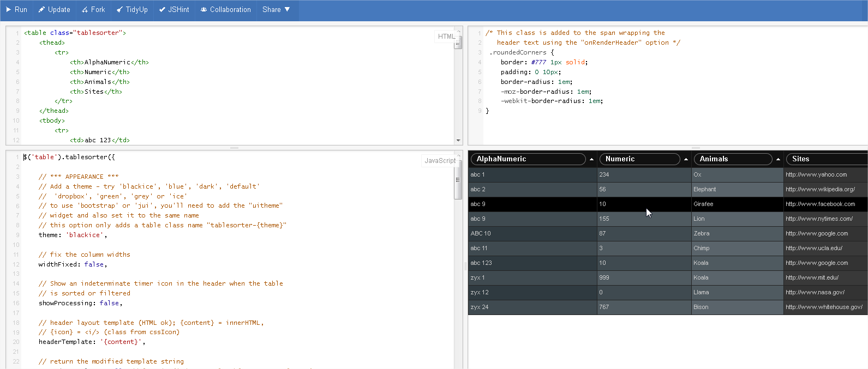The height and width of the screenshot is (369, 868).
Task: Open the Share dropdown menu
Action: [276, 10]
